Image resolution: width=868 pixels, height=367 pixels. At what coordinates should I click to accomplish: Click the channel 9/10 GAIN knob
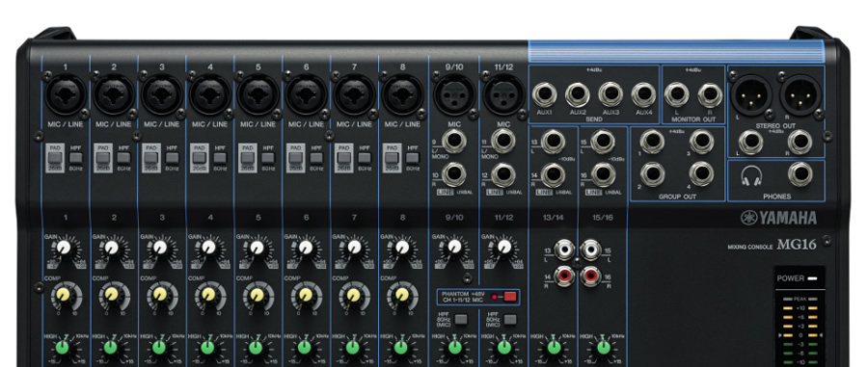(454, 247)
